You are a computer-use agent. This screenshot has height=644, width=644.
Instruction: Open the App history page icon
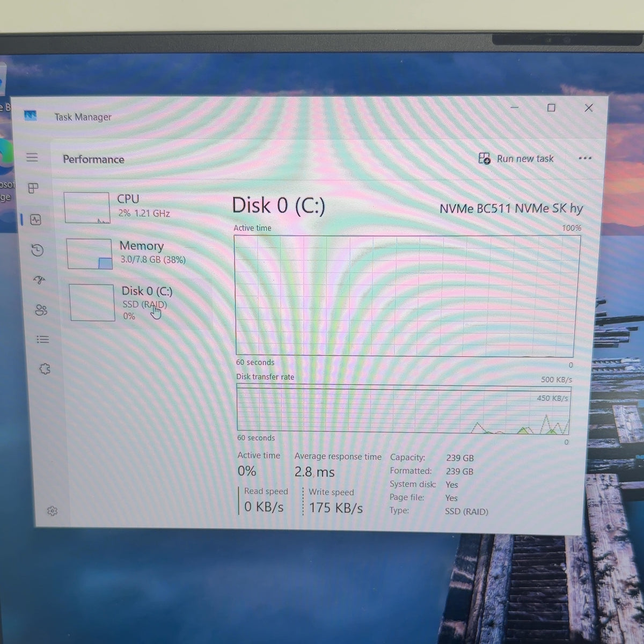(x=38, y=250)
